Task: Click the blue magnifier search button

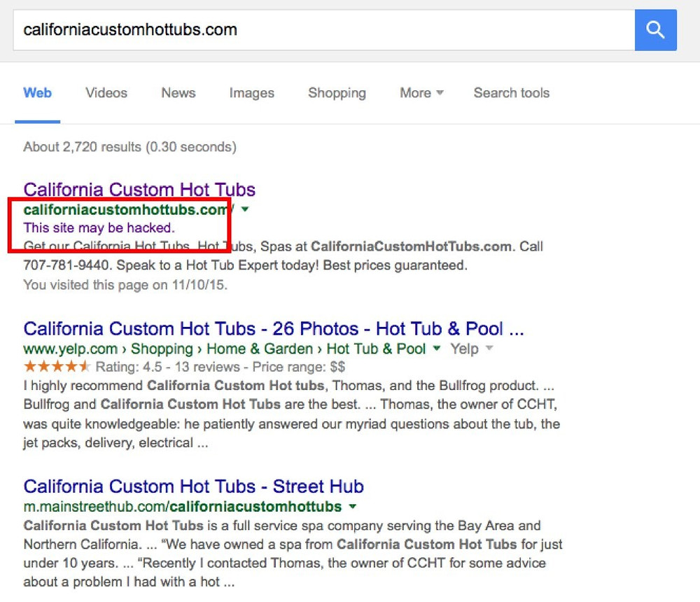Action: click(655, 30)
